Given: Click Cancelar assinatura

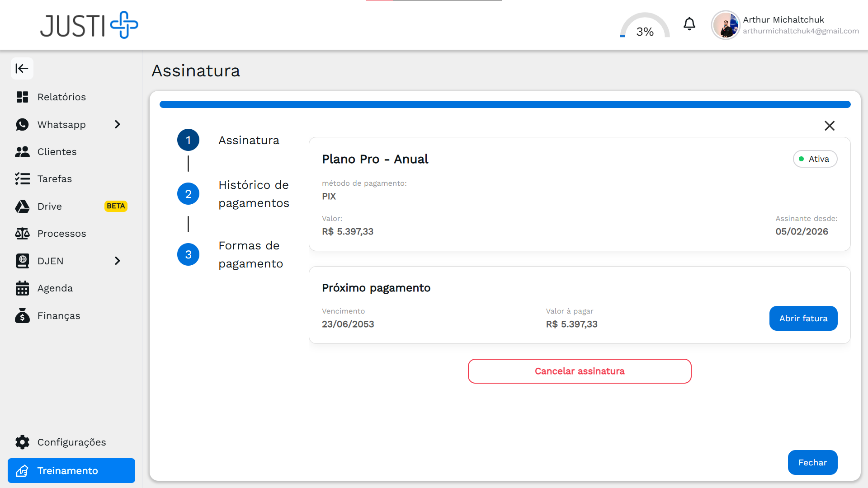Looking at the screenshot, I should [x=579, y=371].
